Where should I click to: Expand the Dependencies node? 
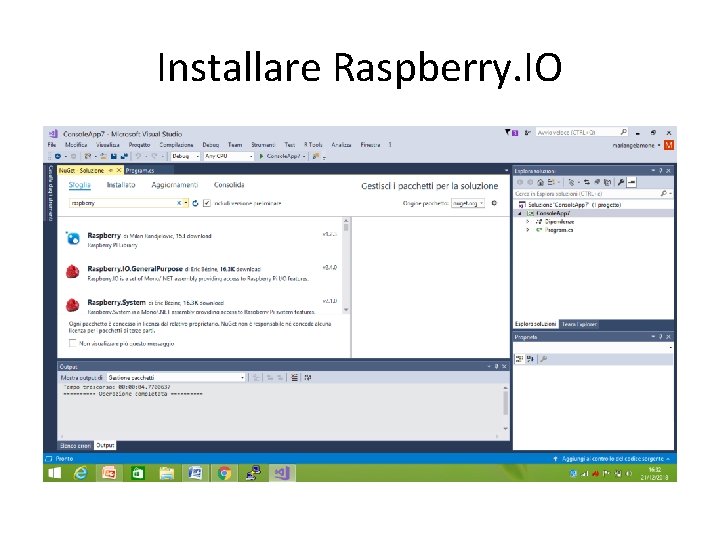click(x=528, y=222)
